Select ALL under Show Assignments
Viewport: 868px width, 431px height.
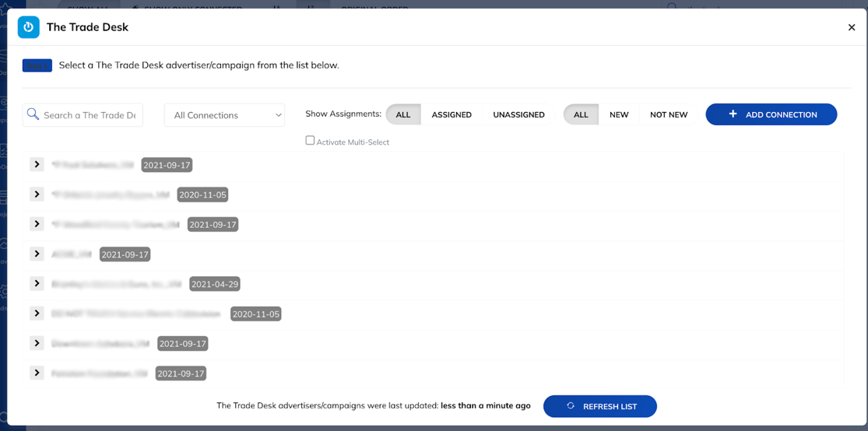403,114
